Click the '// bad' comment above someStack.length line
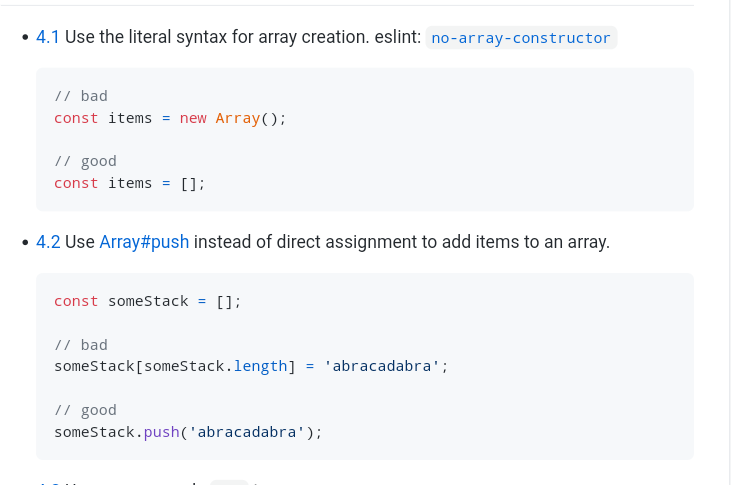 81,345
